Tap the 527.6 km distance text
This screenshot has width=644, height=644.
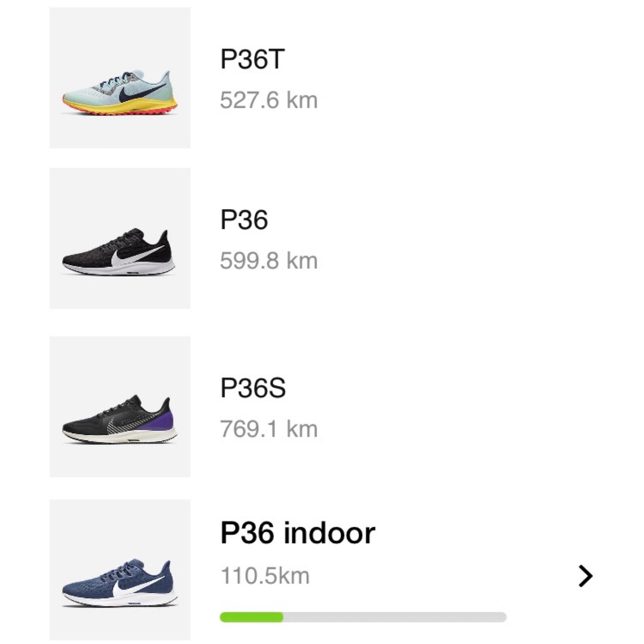269,100
